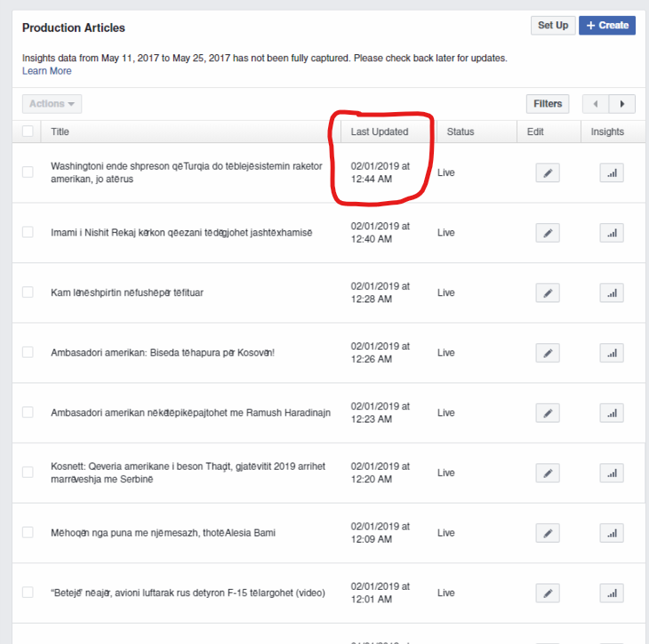This screenshot has width=649, height=644.
Task: Create a new production article
Action: pos(607,25)
